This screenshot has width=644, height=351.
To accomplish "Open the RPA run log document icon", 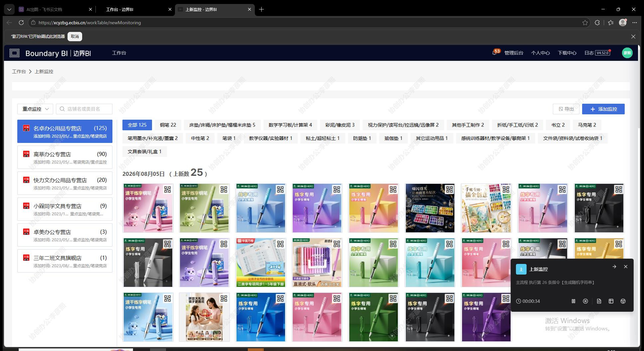I will point(599,301).
